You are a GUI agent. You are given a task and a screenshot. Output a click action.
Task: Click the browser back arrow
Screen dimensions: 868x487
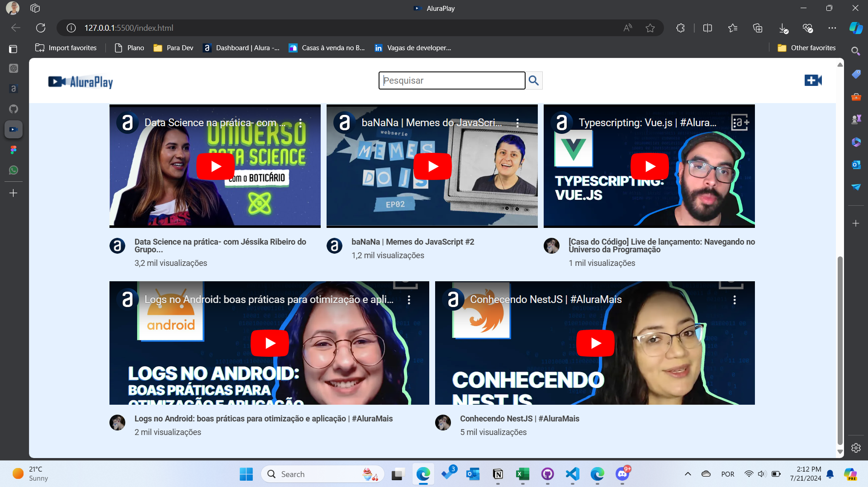coord(16,28)
